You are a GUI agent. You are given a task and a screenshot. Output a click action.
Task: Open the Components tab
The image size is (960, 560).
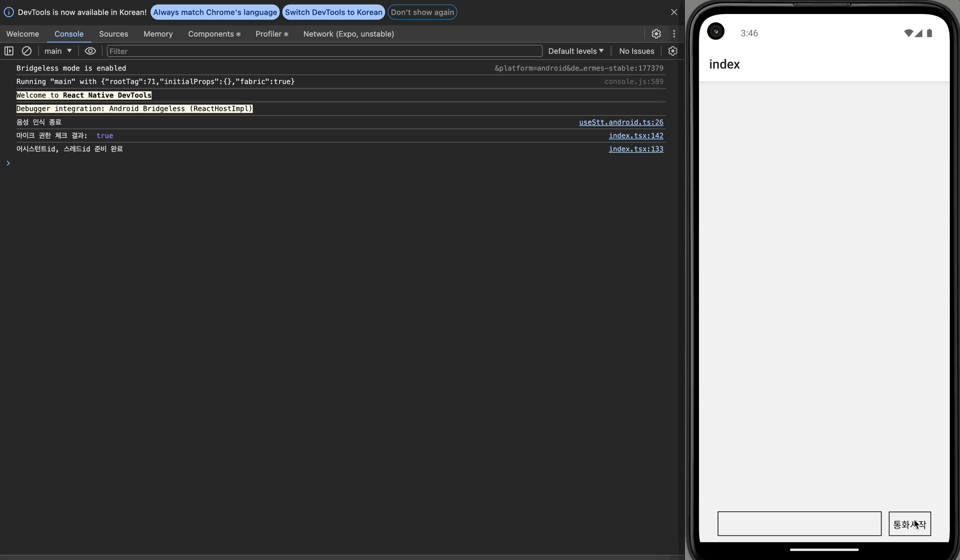click(214, 34)
